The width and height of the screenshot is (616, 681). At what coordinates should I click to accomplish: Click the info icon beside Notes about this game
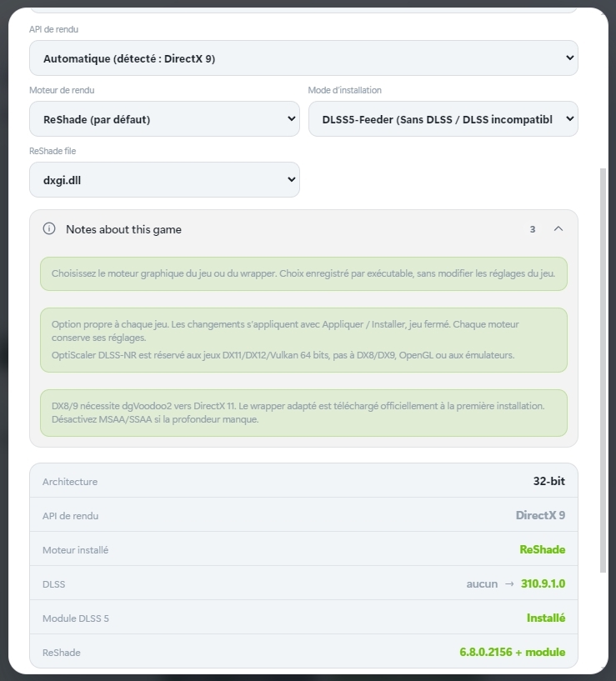tap(49, 228)
